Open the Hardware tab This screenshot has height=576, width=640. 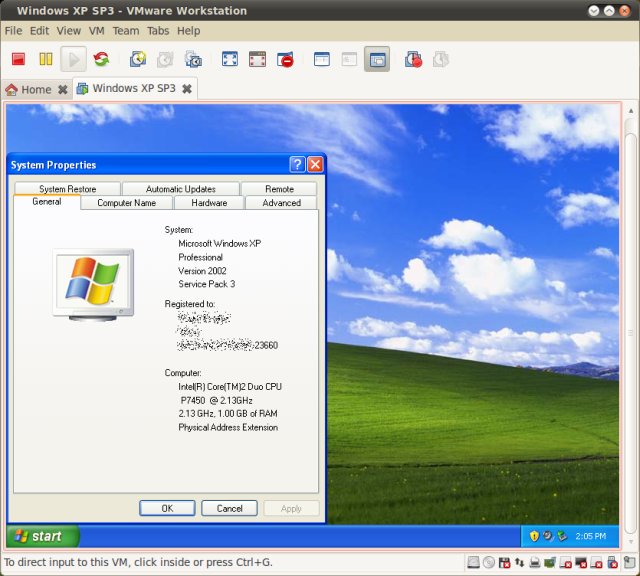[209, 203]
